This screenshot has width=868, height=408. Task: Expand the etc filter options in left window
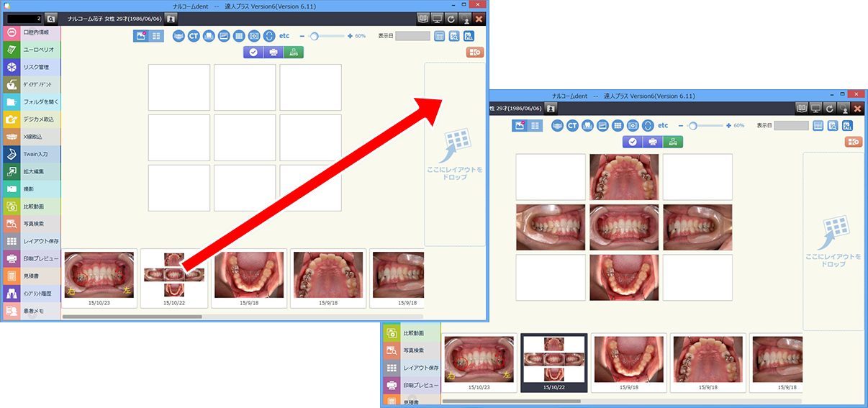tap(284, 35)
